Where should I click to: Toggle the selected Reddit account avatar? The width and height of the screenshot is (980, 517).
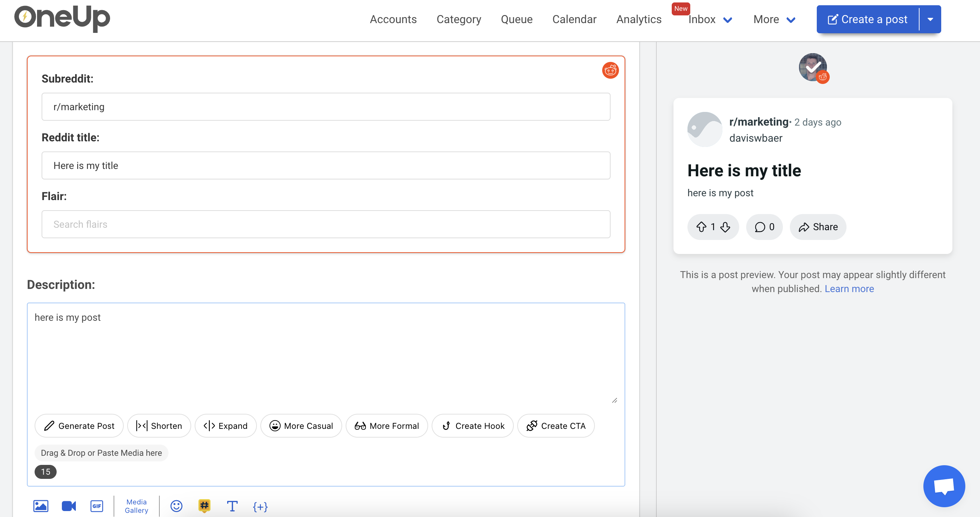click(813, 68)
